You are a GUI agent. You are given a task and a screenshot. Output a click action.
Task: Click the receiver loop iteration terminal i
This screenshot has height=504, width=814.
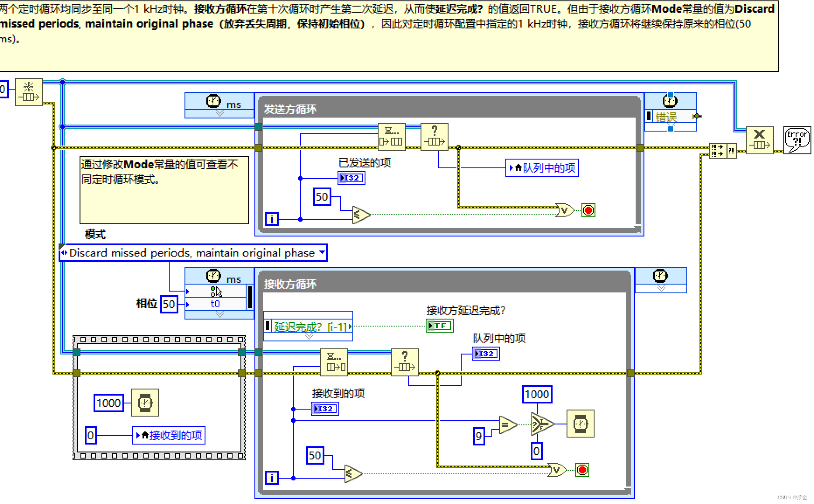tap(272, 478)
